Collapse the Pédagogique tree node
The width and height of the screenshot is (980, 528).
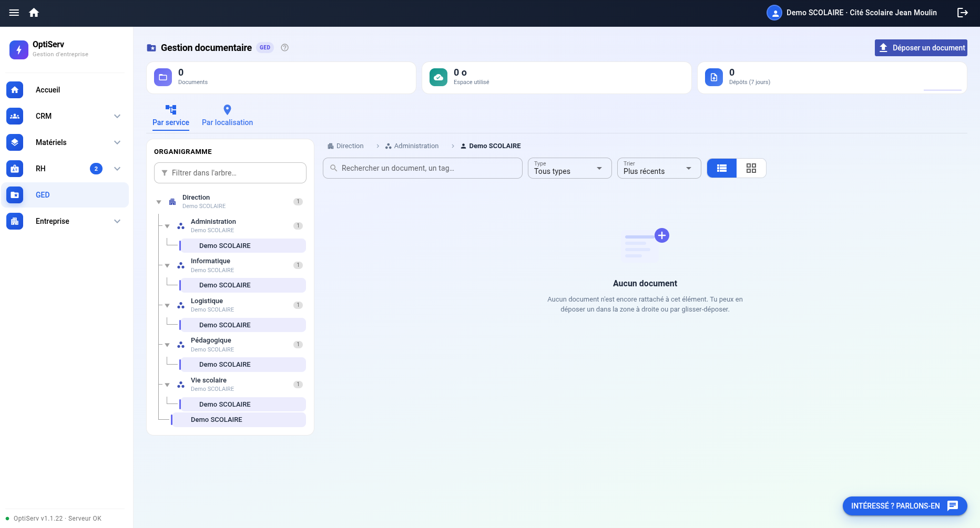pyautogui.click(x=167, y=345)
